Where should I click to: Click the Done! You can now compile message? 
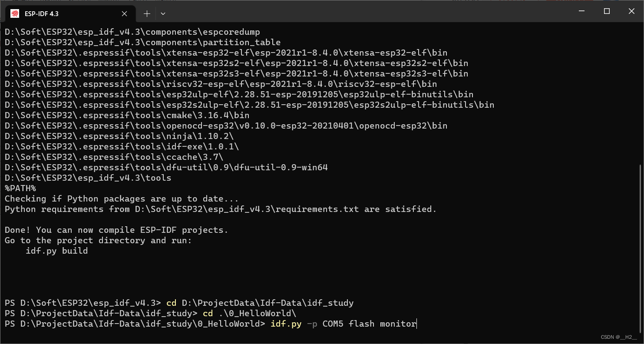point(116,230)
